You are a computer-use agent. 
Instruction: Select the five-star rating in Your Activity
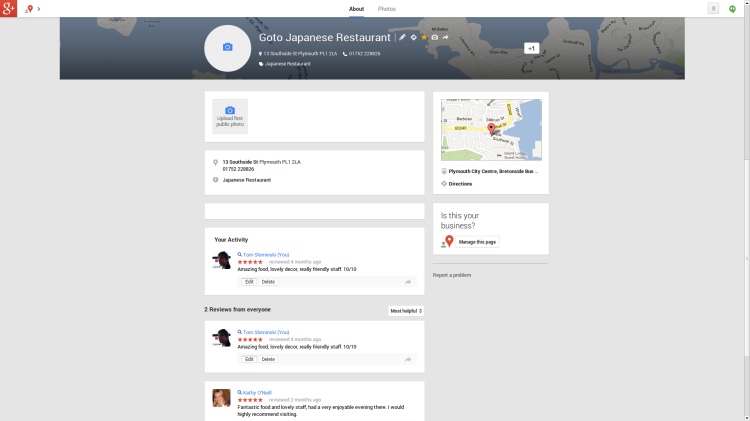(250, 262)
